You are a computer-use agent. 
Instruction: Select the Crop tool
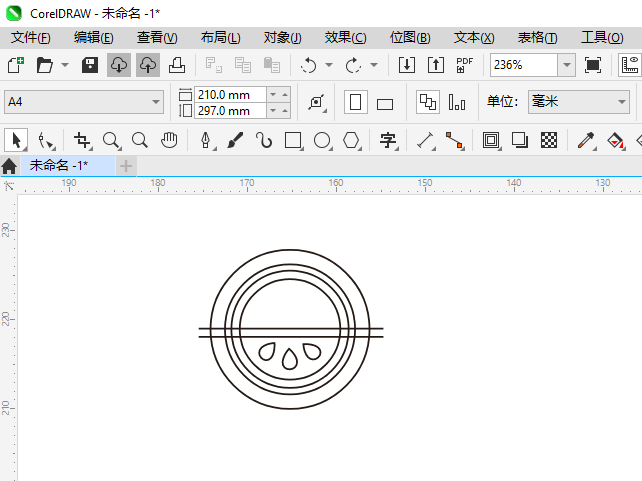point(82,140)
